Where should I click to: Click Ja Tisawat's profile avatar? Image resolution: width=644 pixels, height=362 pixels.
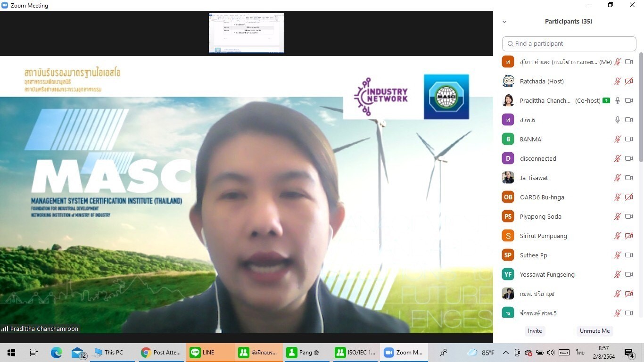(508, 178)
